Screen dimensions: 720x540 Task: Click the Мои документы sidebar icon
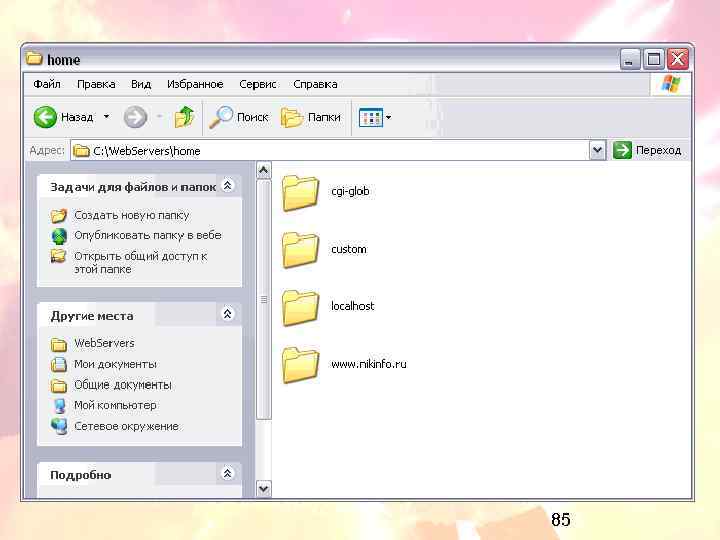pyautogui.click(x=59, y=365)
